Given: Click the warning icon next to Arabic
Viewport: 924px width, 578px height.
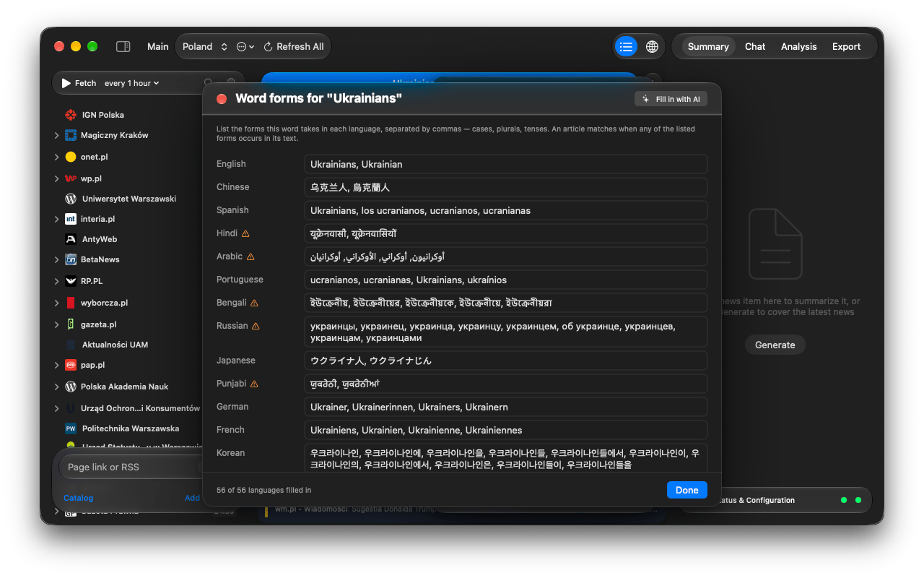Looking at the screenshot, I should click(x=250, y=256).
